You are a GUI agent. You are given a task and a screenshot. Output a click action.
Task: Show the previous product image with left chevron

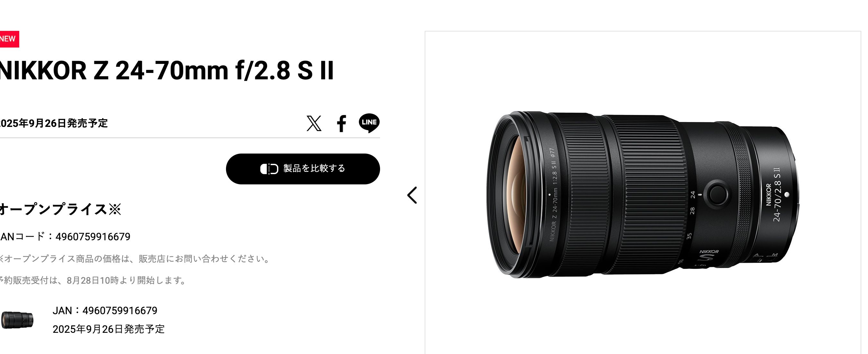tap(412, 195)
